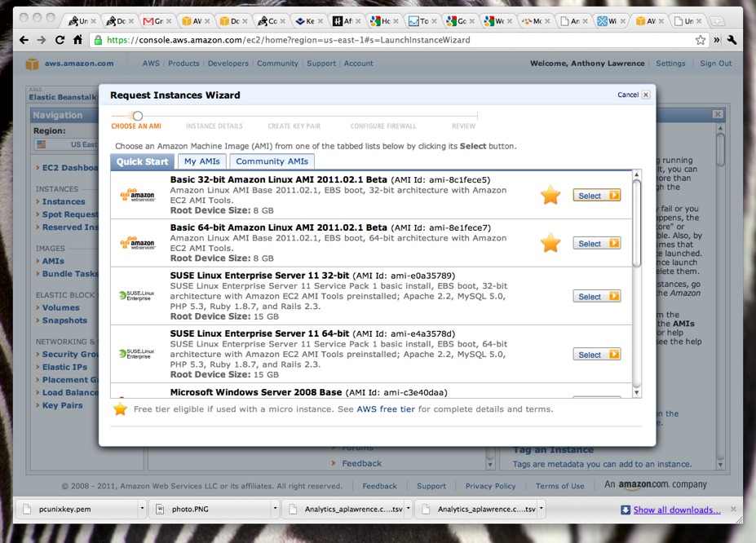Go to the browser Home icon
This screenshot has width=756, height=543.
[x=77, y=39]
